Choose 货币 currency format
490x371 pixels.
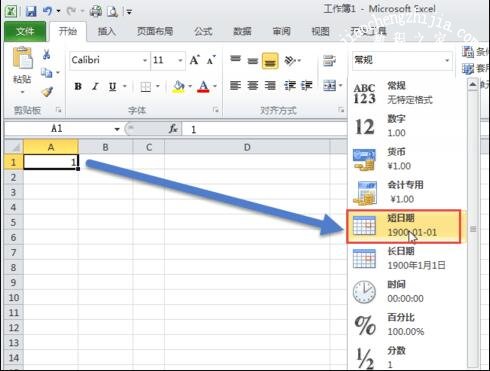(407, 159)
